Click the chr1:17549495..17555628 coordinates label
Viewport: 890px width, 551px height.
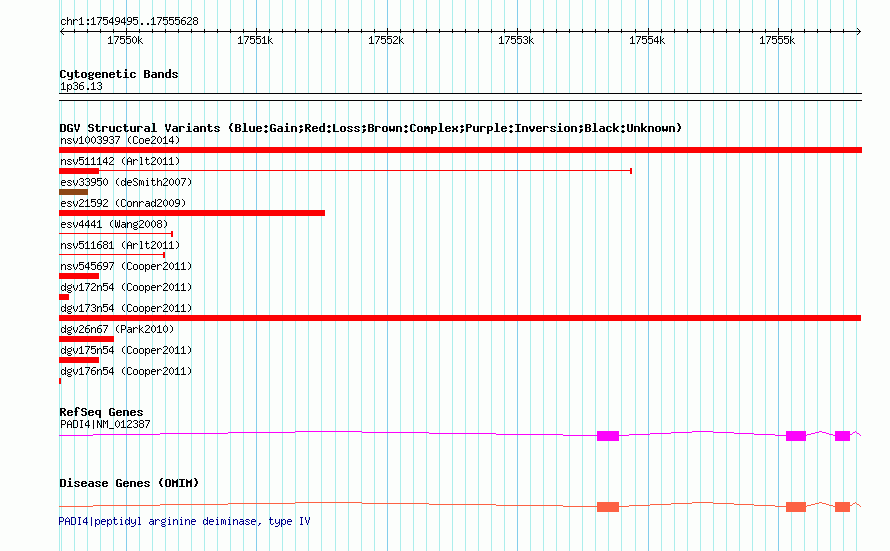click(129, 21)
